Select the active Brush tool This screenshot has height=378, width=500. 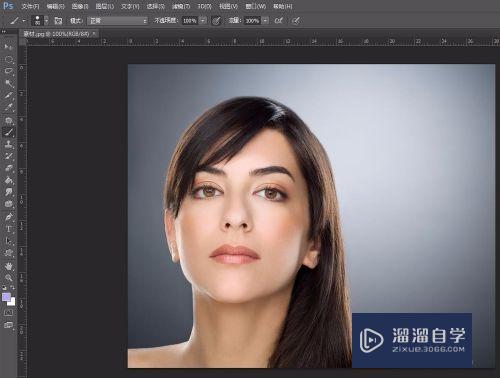pos(9,132)
